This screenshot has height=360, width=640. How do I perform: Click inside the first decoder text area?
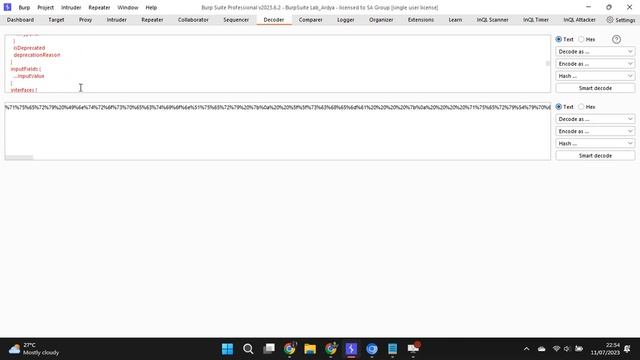click(x=278, y=64)
